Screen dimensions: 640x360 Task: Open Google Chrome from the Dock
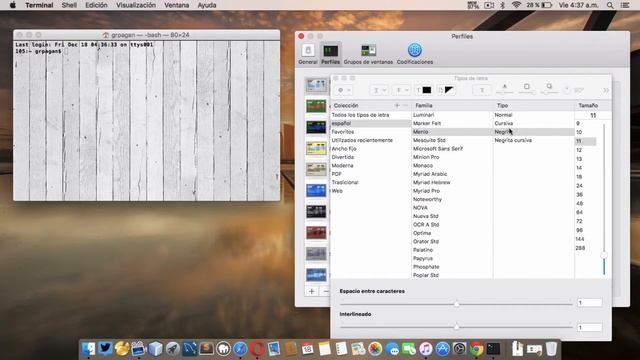coord(476,349)
